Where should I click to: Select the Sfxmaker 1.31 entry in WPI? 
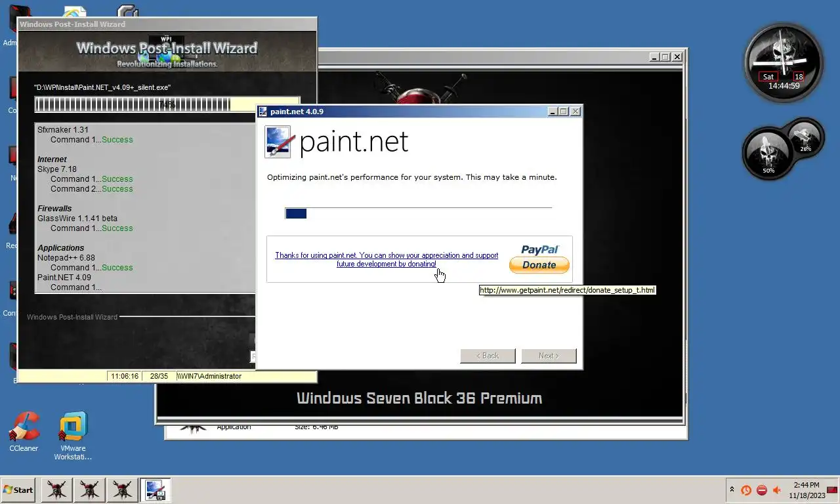[63, 130]
